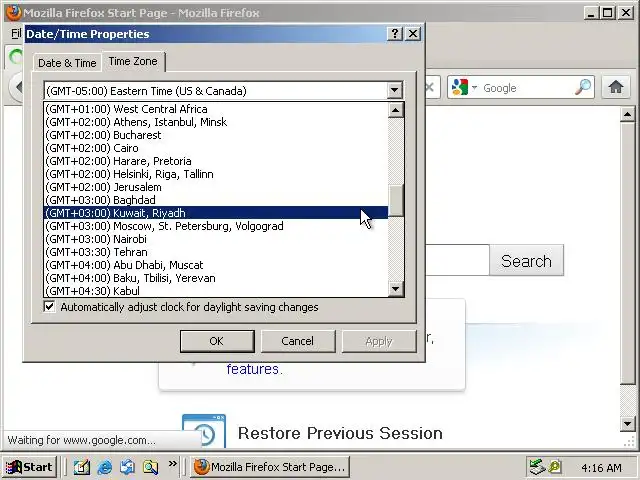The height and width of the screenshot is (480, 640).
Task: Cancel the Date/Time Properties dialog
Action: [298, 341]
